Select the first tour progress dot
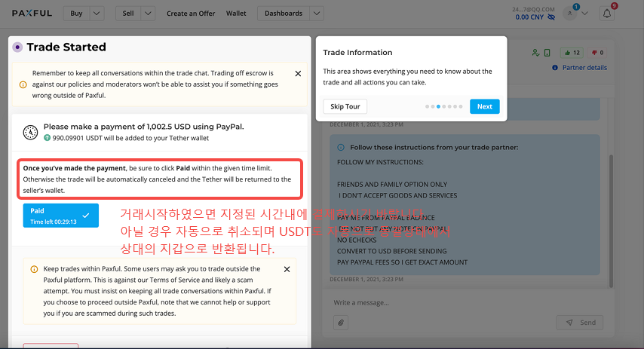The height and width of the screenshot is (349, 644). pyautogui.click(x=427, y=106)
